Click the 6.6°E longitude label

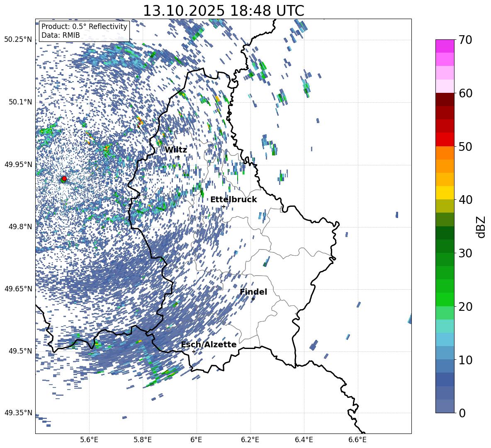(357, 440)
